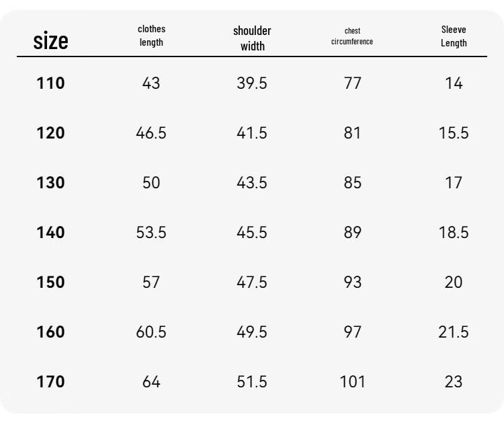Select sleeve length value 18.5

pyautogui.click(x=454, y=232)
